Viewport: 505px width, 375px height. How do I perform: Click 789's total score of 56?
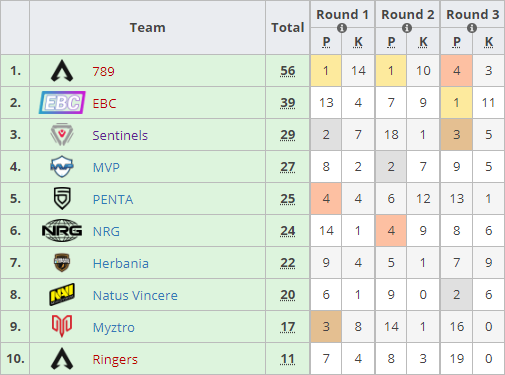(288, 71)
